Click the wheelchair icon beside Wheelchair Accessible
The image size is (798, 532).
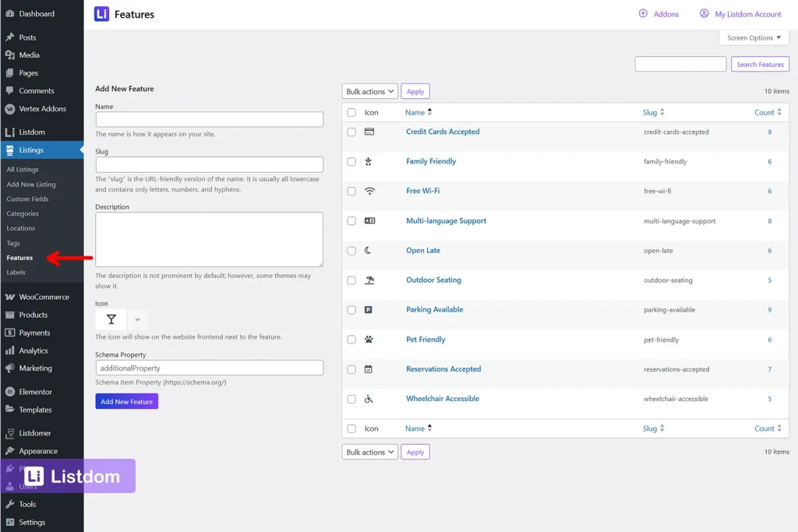[x=370, y=399]
